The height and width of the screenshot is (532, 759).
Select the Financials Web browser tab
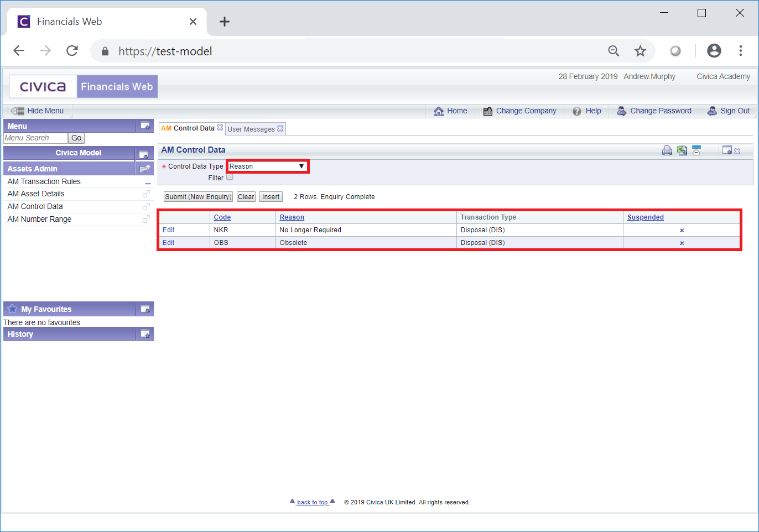click(108, 22)
